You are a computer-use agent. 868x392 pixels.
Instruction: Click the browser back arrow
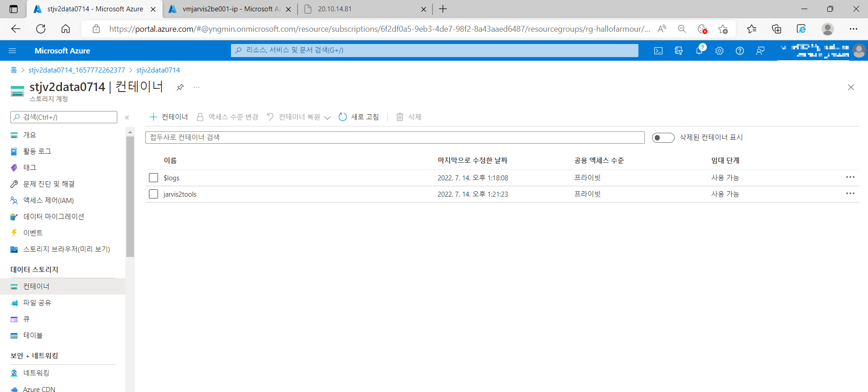[16, 29]
